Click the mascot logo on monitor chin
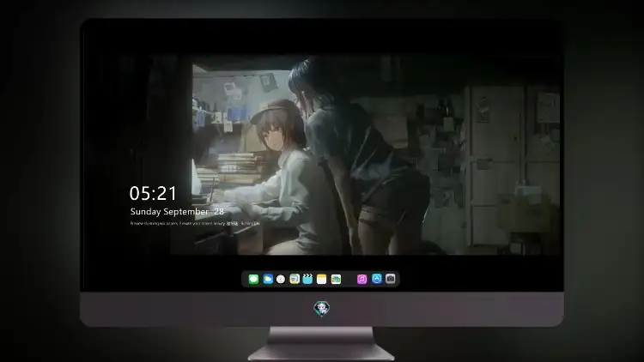This screenshot has width=644, height=362. [322, 308]
